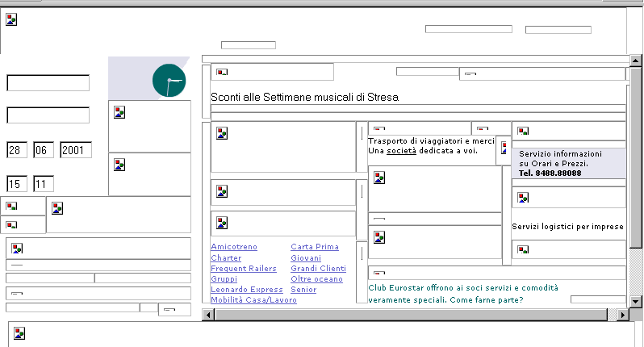Click 'Servizi logistici per imprese' text
Image resolution: width=644 pixels, height=347 pixels.
[x=567, y=227]
